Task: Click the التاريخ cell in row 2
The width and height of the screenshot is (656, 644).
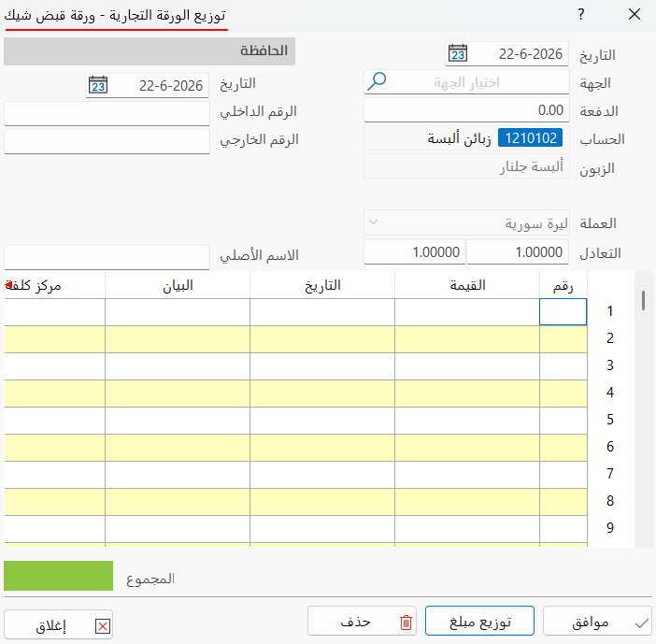Action: (322, 339)
